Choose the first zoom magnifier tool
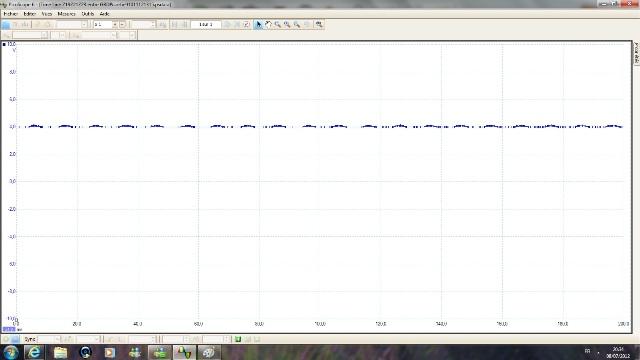This screenshot has width=640, height=360. point(278,24)
